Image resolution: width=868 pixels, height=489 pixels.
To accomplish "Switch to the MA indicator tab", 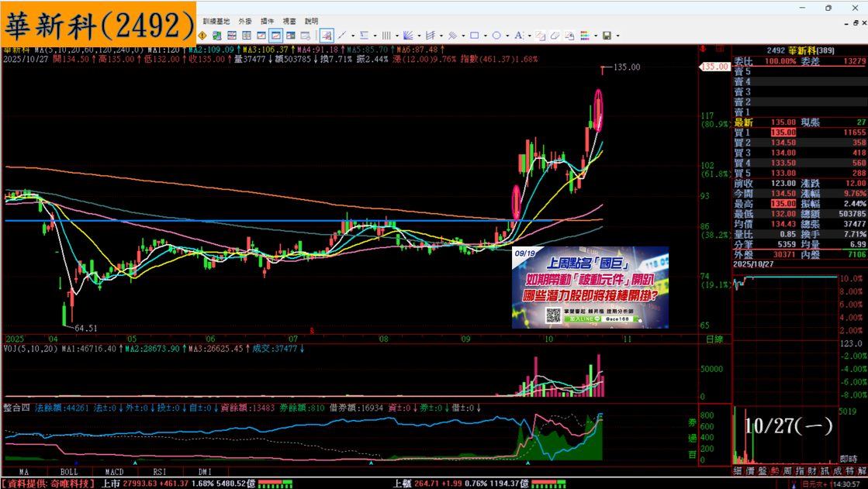I will [24, 472].
